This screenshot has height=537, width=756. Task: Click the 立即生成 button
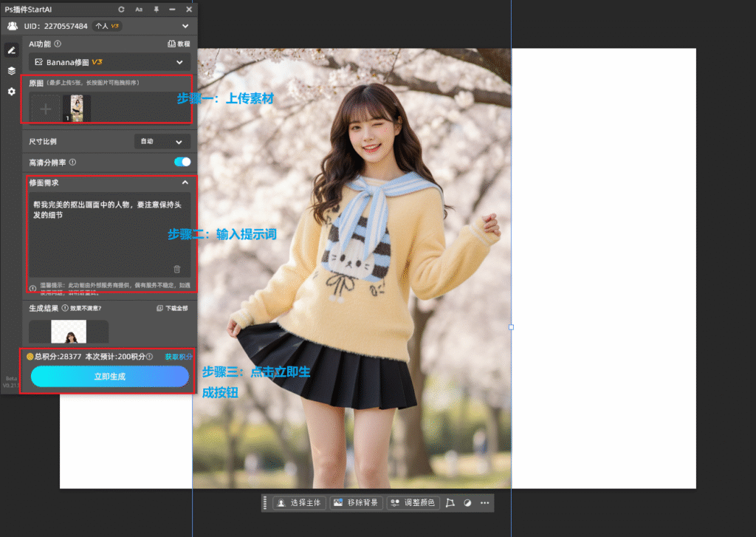tap(109, 377)
